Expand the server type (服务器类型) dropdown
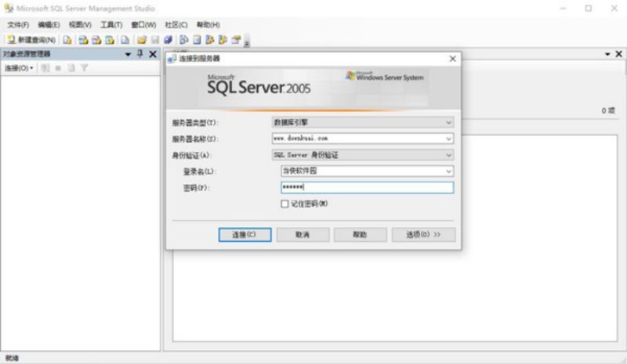Viewport: 627px width, 364px height. coord(448,122)
